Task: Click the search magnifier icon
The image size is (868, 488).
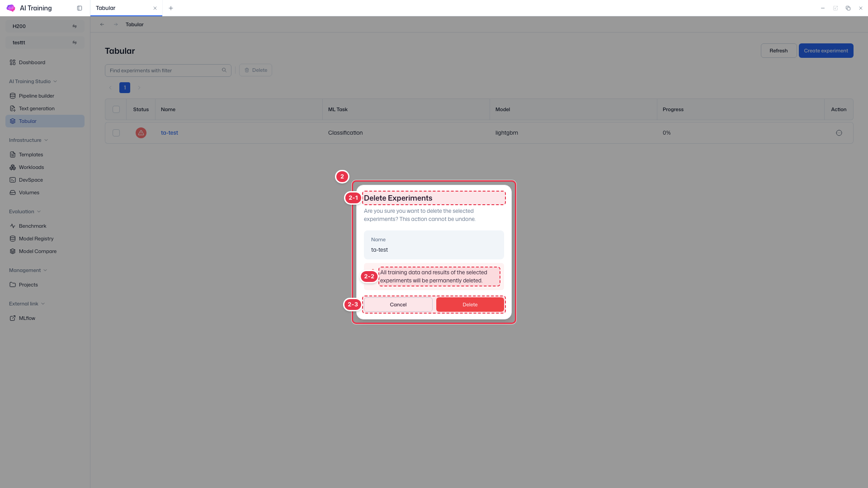Action: coord(224,70)
